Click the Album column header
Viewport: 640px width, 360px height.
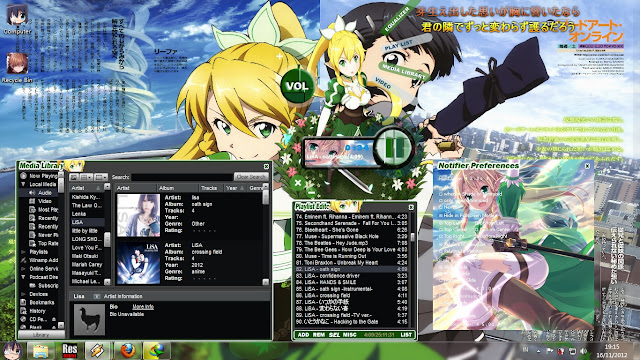[x=177, y=188]
